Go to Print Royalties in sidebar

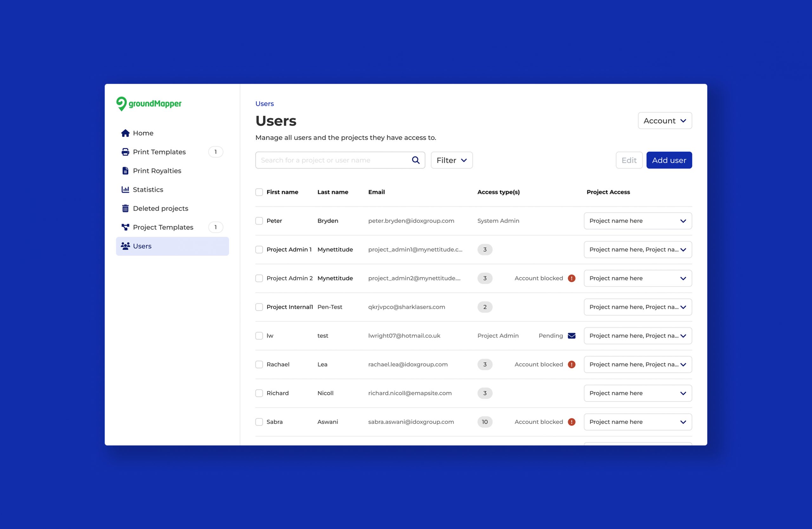(157, 171)
